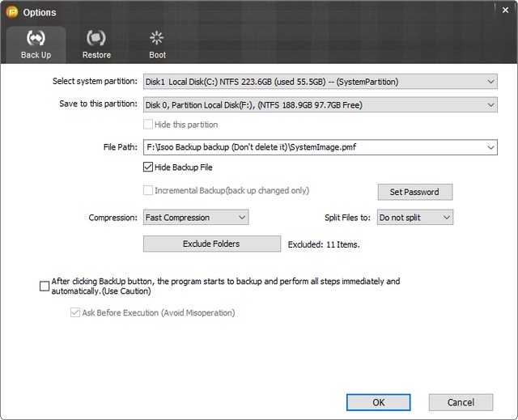Open the Back Up tab
Image resolution: width=518 pixels, height=420 pixels.
tap(36, 45)
